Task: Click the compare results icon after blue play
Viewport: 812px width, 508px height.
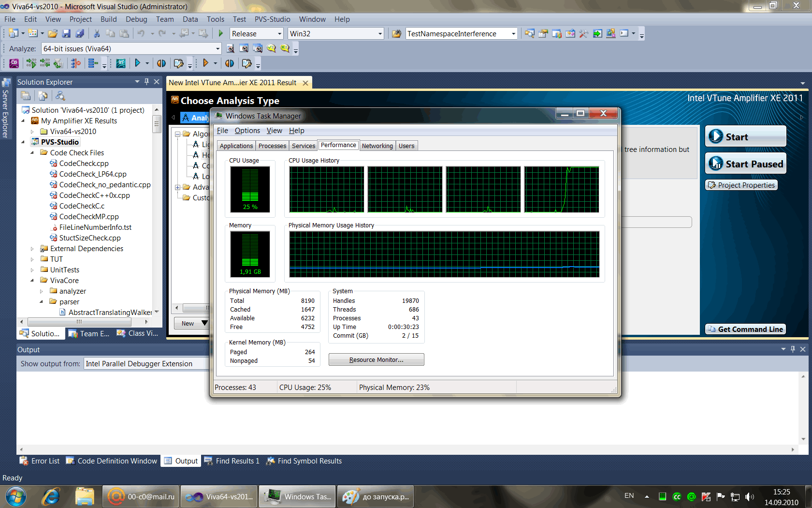Action: pos(161,63)
